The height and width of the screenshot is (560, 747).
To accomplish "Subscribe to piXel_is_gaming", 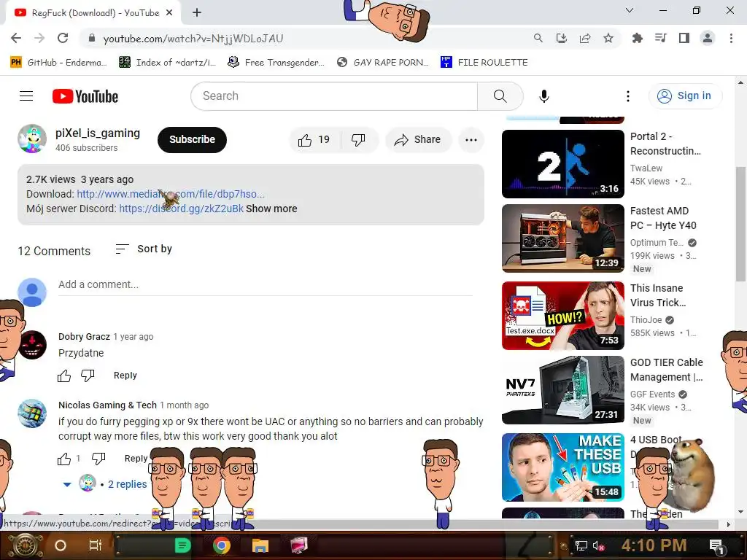I will point(192,139).
